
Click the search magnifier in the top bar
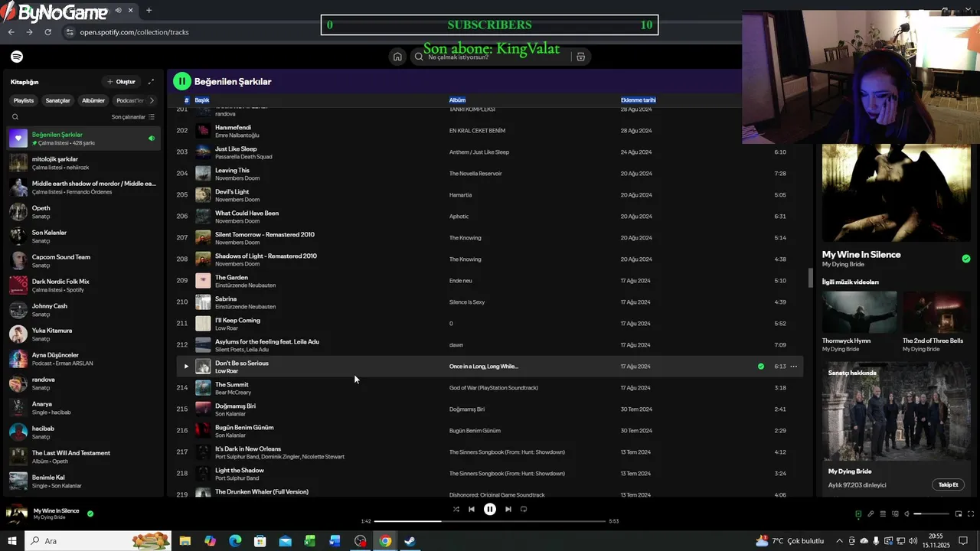pyautogui.click(x=419, y=57)
